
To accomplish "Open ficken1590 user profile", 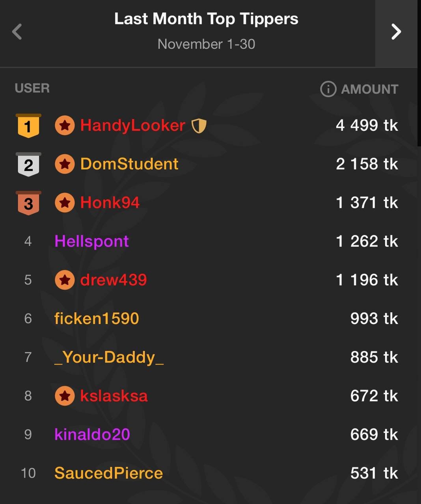I will [97, 319].
